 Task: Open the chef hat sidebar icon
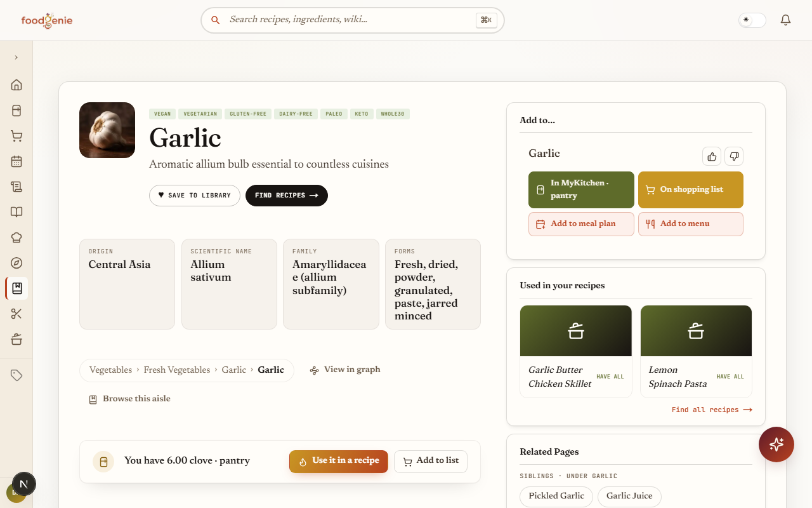point(16,237)
